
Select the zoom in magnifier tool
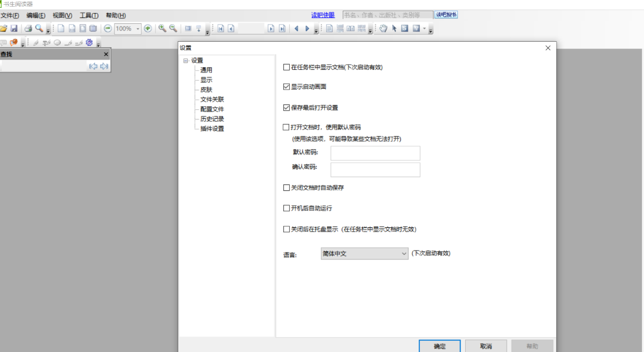point(160,28)
